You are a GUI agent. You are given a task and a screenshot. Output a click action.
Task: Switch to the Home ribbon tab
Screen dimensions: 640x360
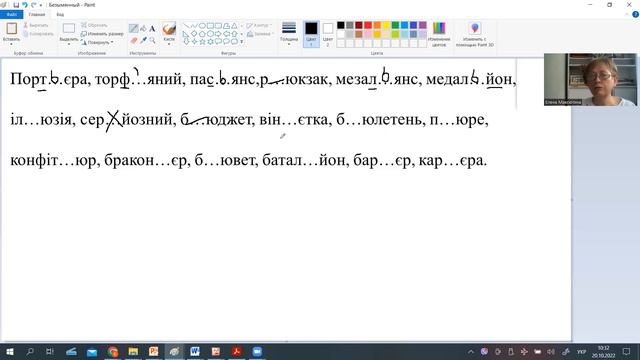[37, 14]
